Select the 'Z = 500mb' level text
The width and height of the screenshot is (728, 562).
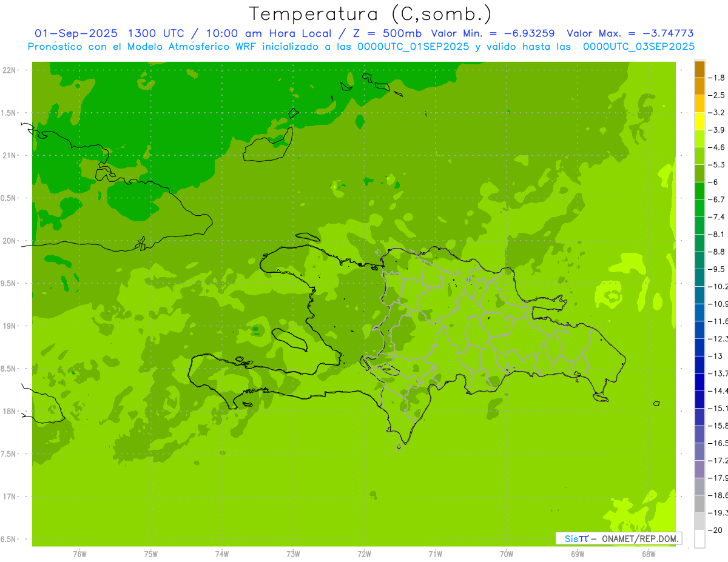click(x=388, y=33)
